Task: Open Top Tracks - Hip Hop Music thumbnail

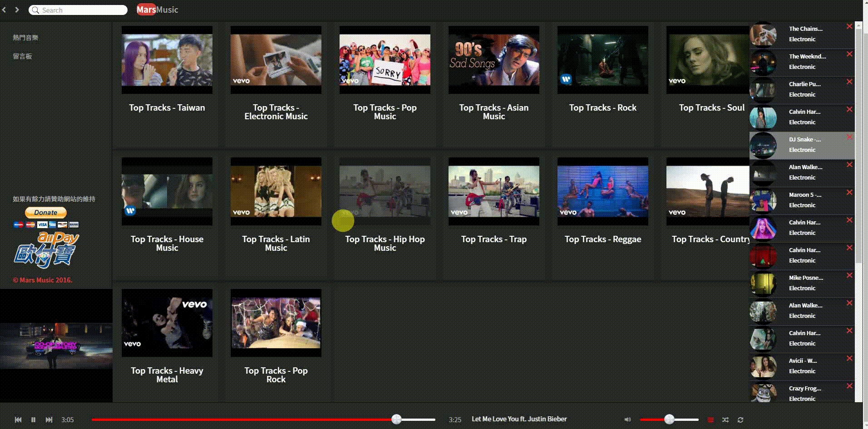Action: coord(385,191)
